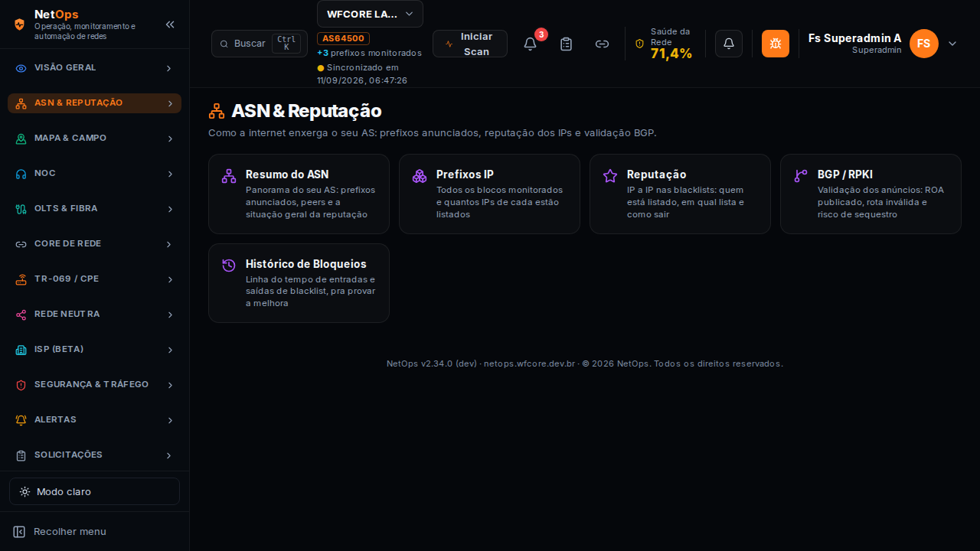This screenshot has height=551, width=980.
Task: Click the Histórico de Bloqueios clock icon
Action: pos(229,266)
